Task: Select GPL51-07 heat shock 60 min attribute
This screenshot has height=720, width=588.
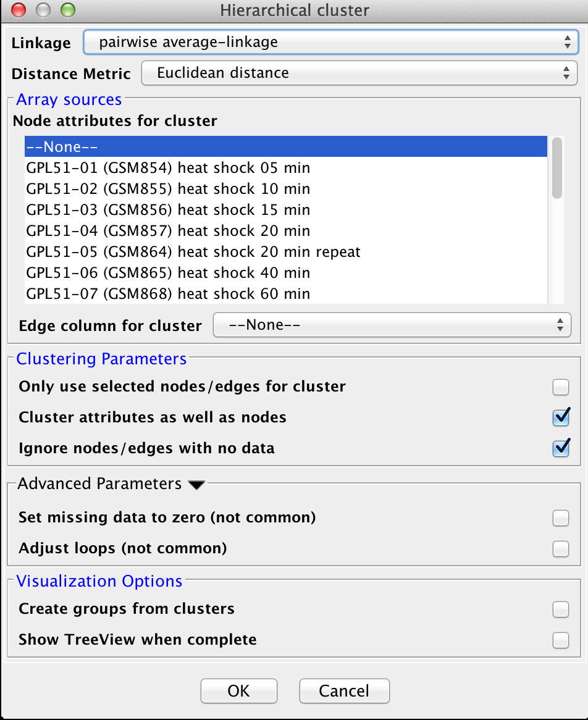Action: (x=286, y=293)
